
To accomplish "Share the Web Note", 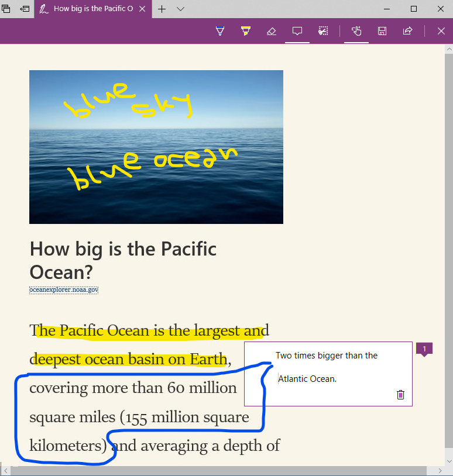I will pos(407,31).
